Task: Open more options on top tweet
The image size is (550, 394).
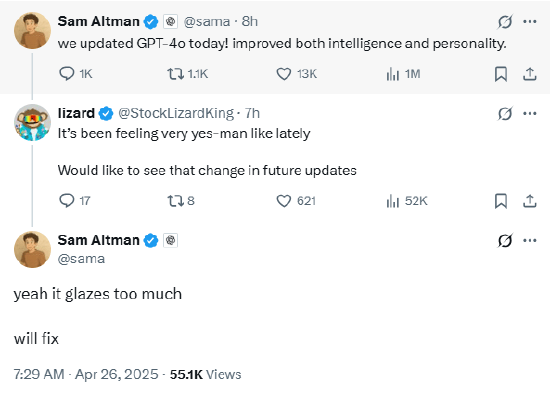Action: point(529,21)
